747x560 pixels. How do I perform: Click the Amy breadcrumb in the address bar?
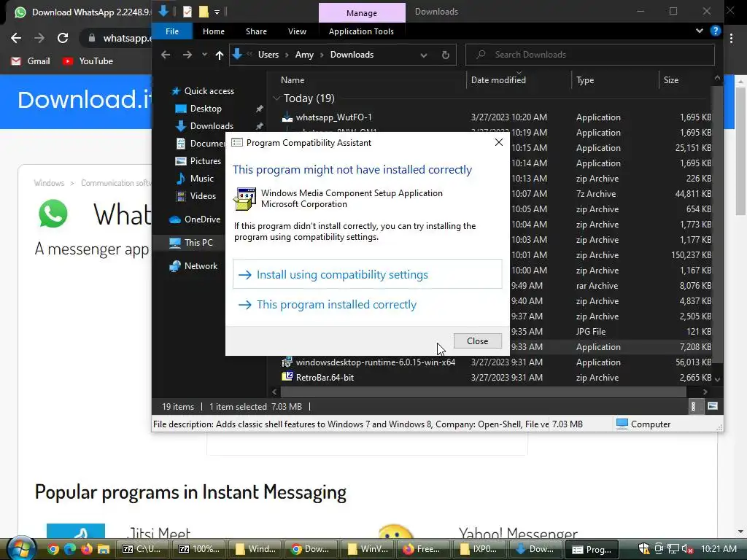(x=304, y=55)
